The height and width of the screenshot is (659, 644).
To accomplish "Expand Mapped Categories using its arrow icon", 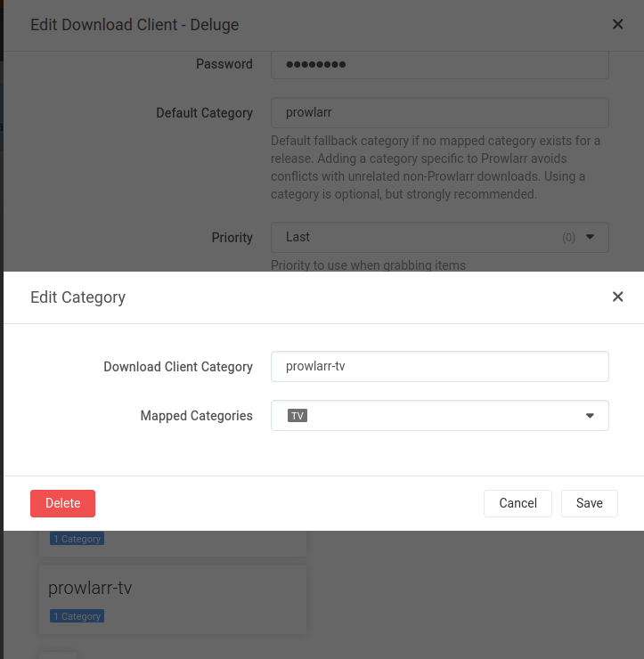I will click(x=590, y=416).
